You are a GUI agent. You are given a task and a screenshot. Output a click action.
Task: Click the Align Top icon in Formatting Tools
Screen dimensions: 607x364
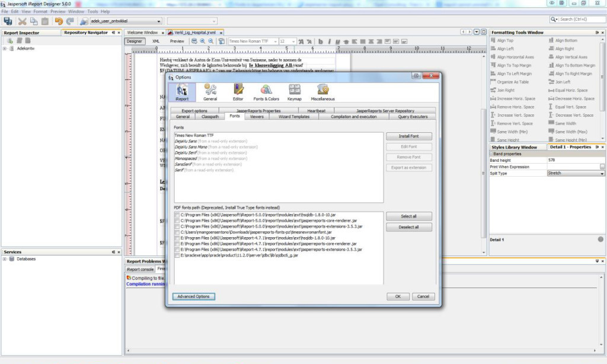pos(493,40)
